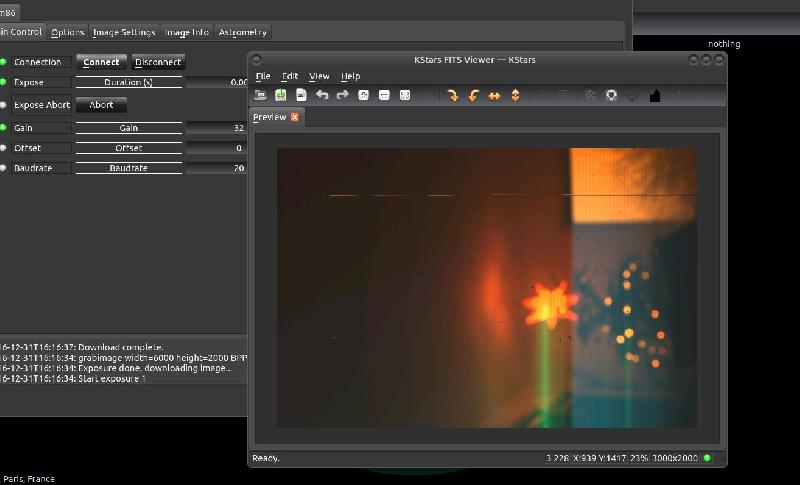
Task: Click the Disconnect button
Action: 158,62
